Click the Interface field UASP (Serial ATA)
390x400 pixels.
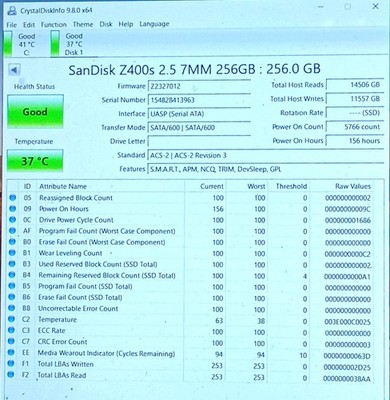click(x=199, y=114)
